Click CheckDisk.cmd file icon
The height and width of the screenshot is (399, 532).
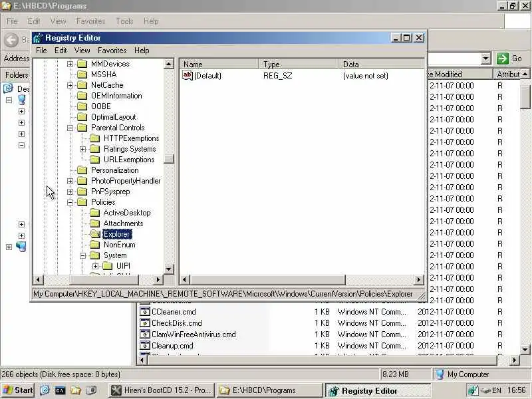(x=145, y=323)
